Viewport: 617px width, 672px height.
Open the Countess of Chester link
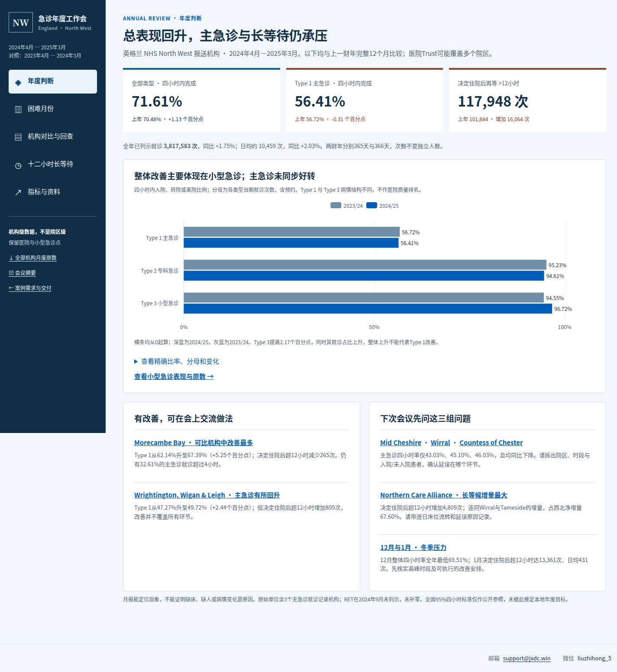(x=491, y=443)
